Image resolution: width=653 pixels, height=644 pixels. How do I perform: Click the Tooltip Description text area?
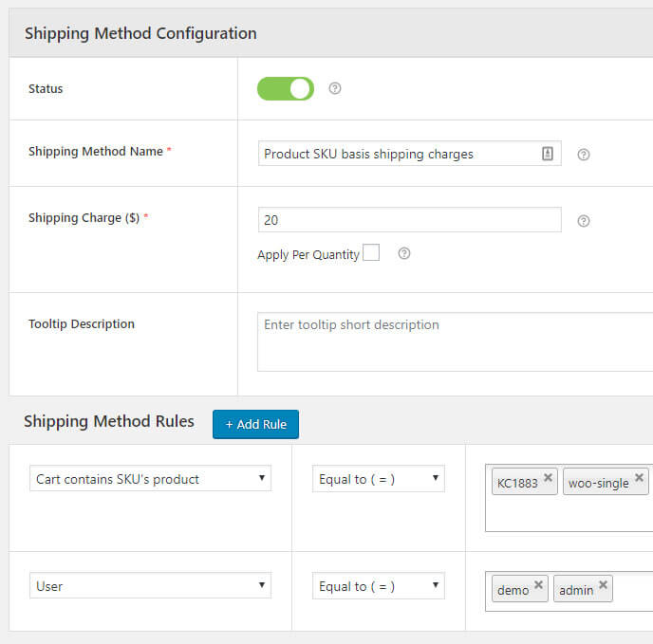coord(456,342)
